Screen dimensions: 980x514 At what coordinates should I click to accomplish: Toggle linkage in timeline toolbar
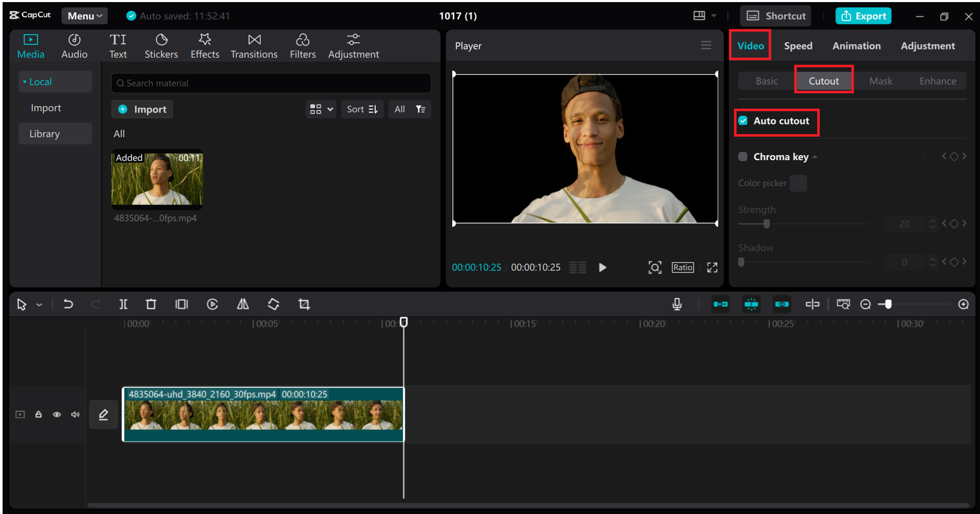(782, 304)
